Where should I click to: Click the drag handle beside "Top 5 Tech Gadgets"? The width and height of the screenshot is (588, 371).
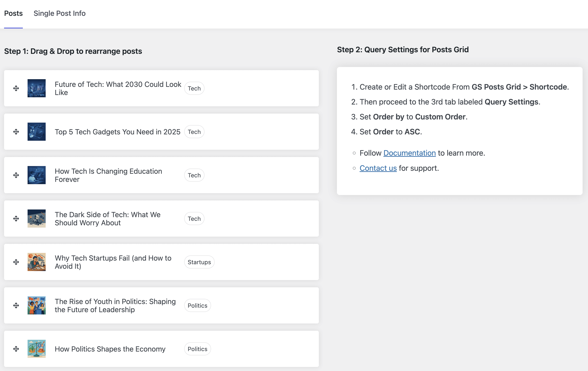coord(16,131)
